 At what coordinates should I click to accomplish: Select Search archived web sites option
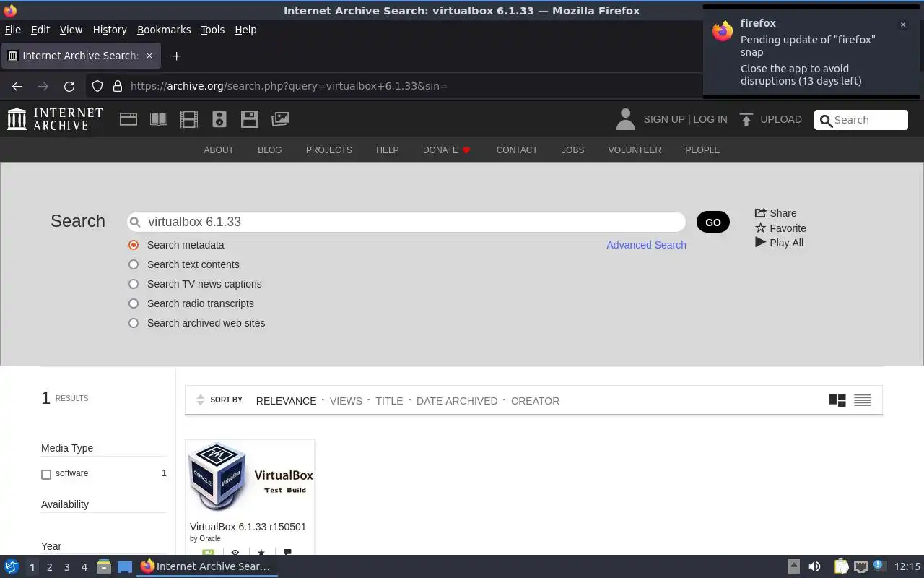[x=134, y=323]
